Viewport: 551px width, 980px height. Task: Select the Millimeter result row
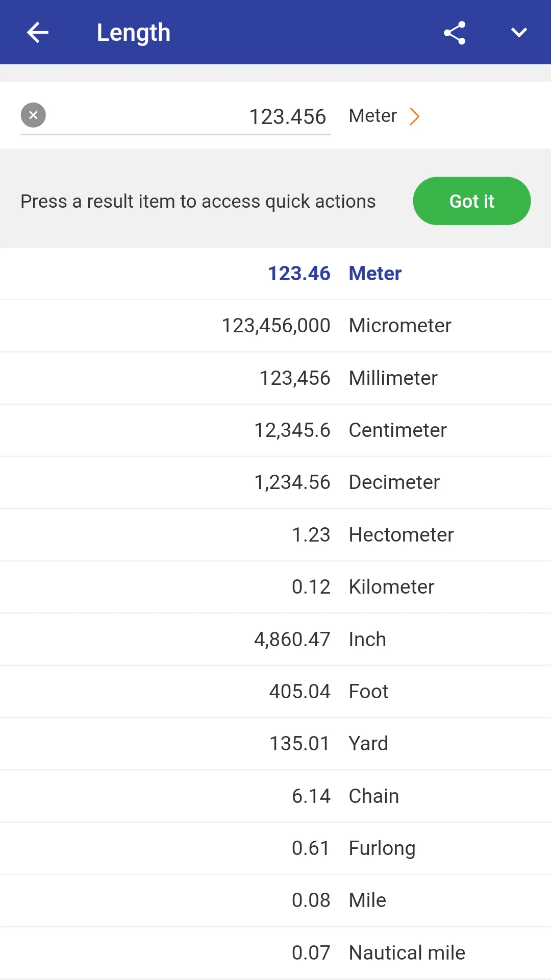275,378
